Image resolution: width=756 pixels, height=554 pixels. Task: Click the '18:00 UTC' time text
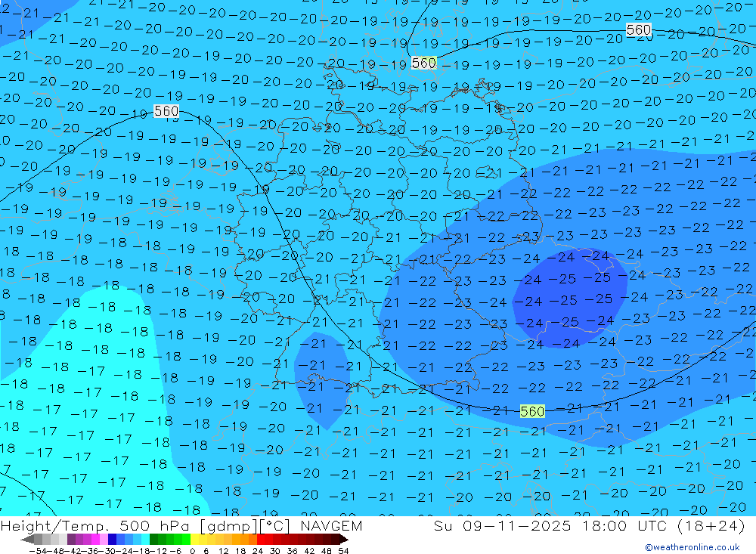(x=624, y=525)
